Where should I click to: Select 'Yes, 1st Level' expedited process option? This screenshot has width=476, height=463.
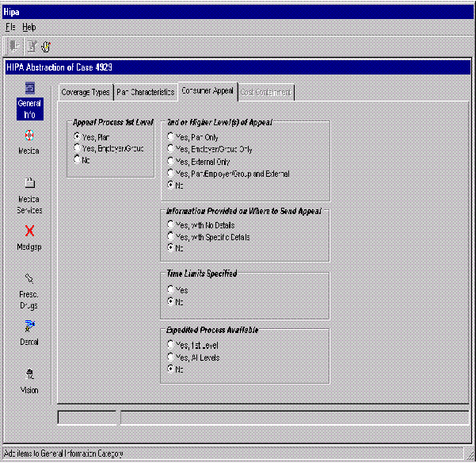point(170,346)
